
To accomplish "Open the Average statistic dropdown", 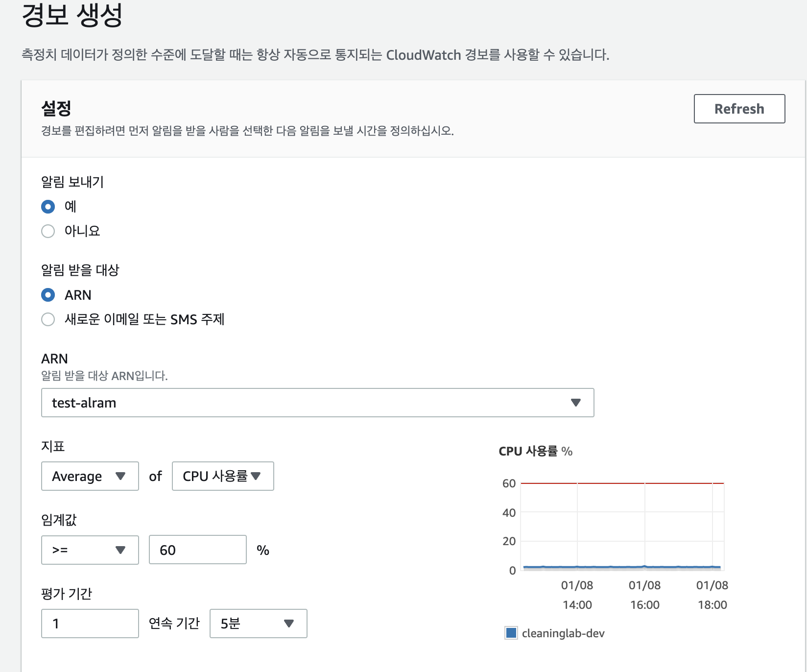I will 90,476.
